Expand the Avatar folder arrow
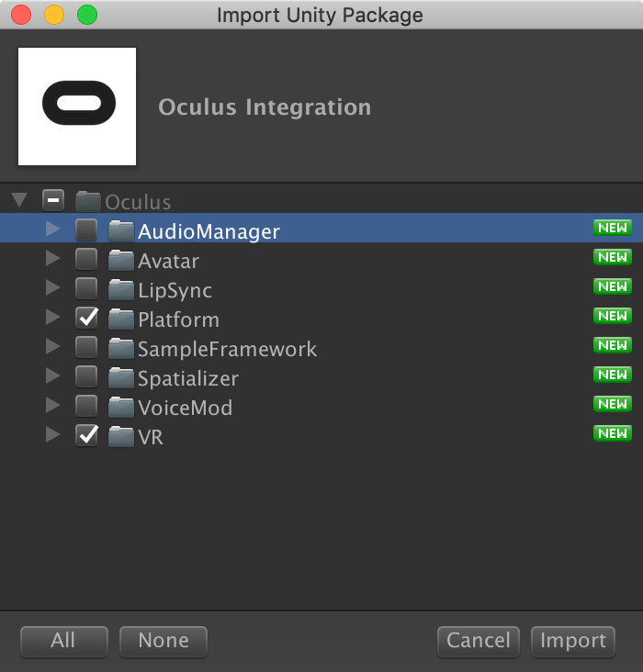This screenshot has height=672, width=643. [52, 258]
